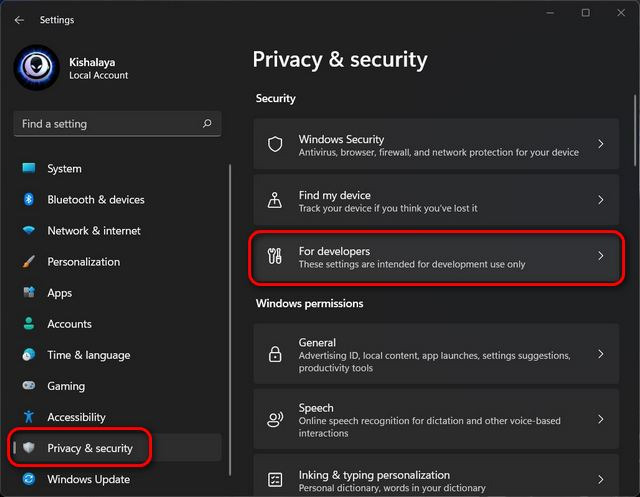640x497 pixels.
Task: Click the Bluetooth icon in sidebar
Action: [x=29, y=199]
